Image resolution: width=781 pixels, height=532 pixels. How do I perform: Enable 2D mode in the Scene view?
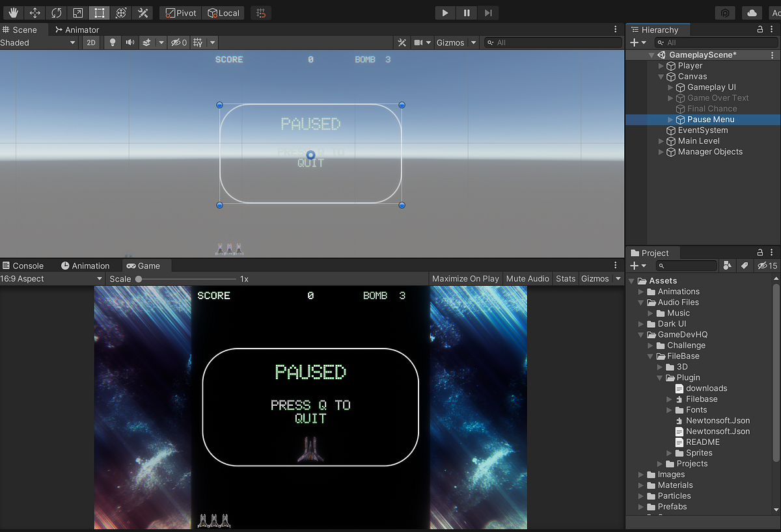click(91, 42)
